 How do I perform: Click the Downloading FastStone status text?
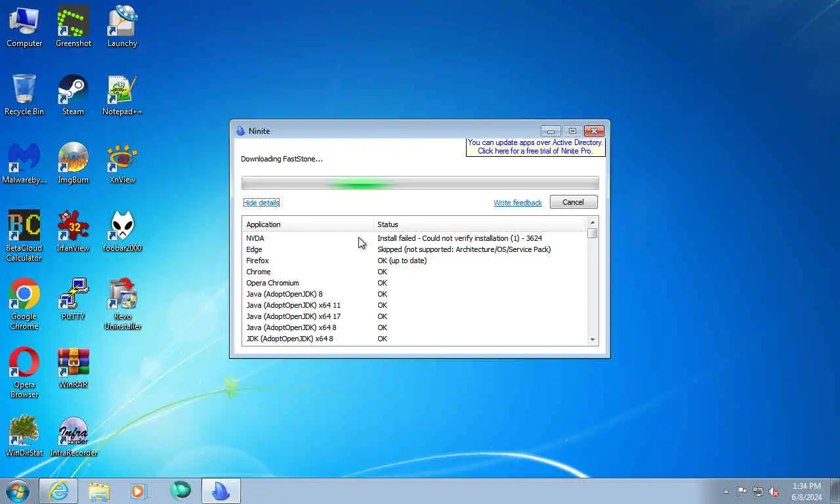[282, 159]
